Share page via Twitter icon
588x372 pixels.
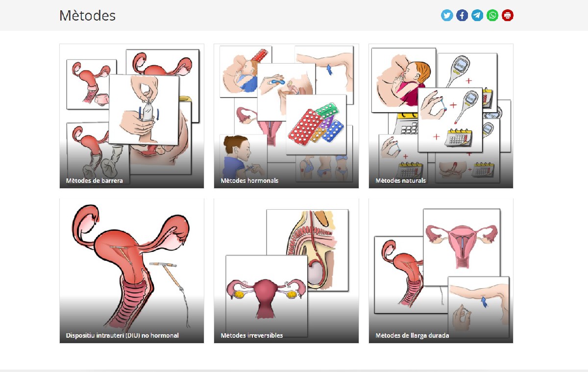click(x=447, y=15)
